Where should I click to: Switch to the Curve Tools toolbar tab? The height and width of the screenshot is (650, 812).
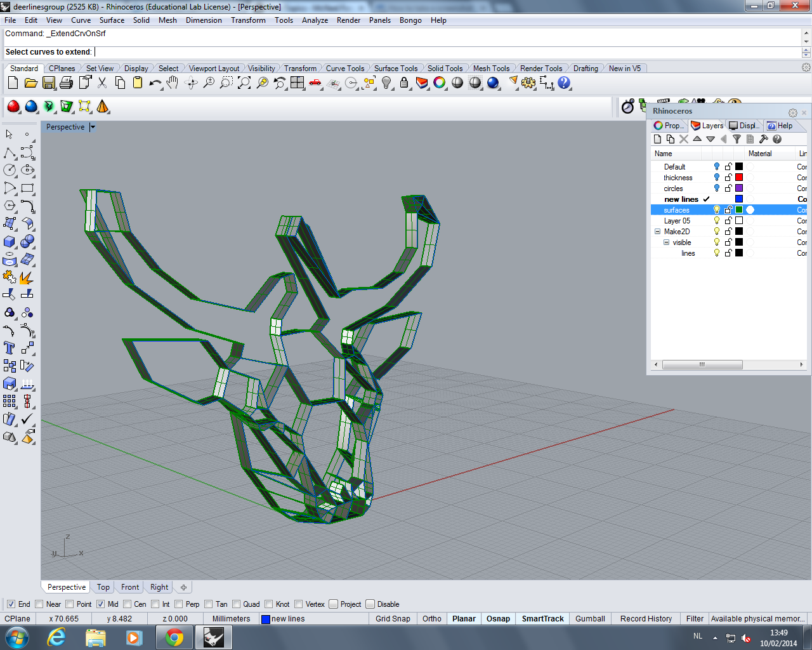click(x=345, y=69)
